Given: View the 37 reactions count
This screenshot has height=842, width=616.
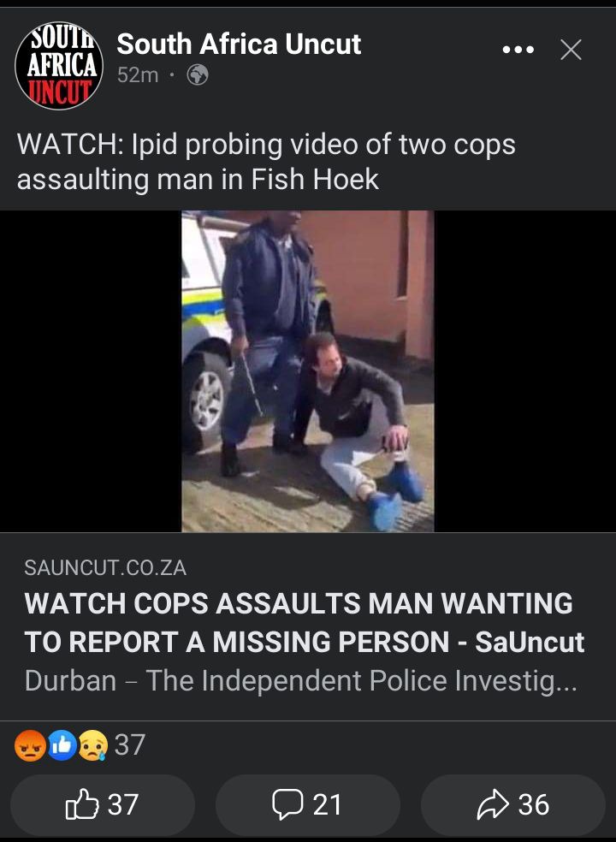Looking at the screenshot, I should [130, 745].
